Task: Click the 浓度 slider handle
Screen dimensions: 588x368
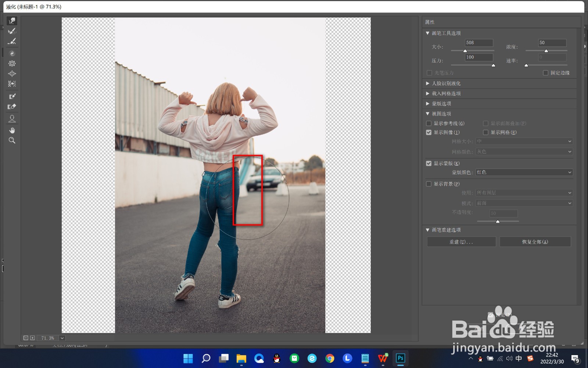Action: (546, 51)
